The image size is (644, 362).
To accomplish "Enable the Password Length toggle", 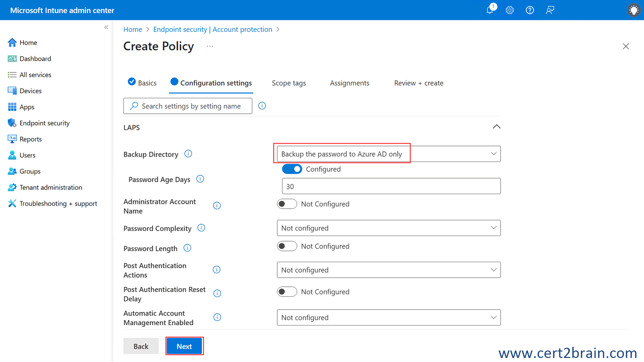I will pyautogui.click(x=287, y=246).
